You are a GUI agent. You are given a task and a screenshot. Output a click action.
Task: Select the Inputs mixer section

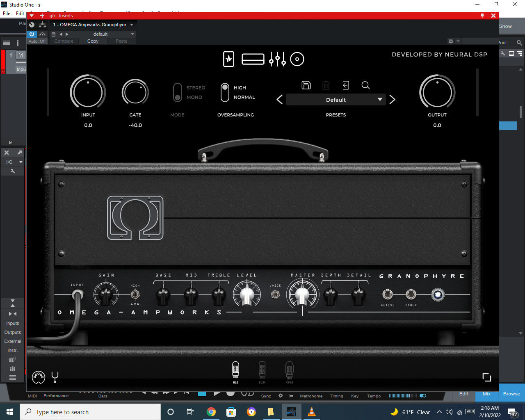(x=13, y=323)
